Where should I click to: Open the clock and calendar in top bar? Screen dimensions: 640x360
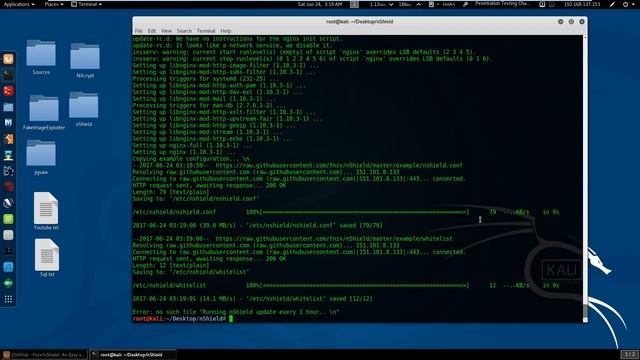coord(320,4)
